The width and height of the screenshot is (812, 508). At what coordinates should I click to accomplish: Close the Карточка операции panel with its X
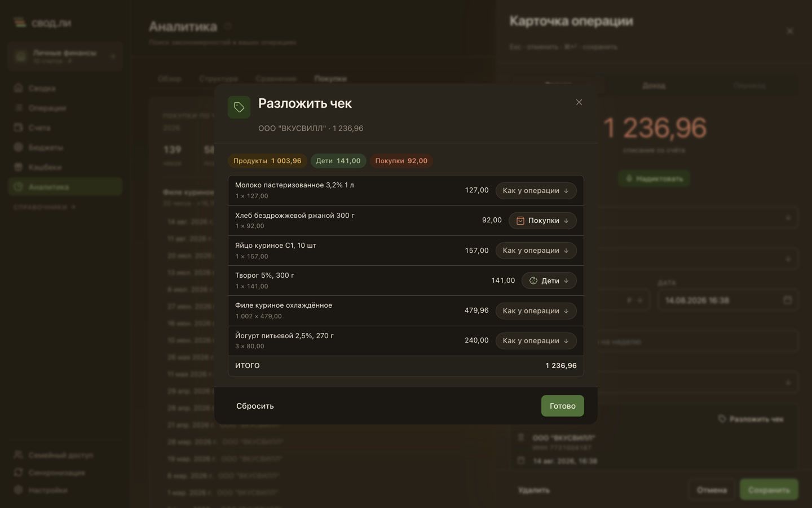coord(790,31)
